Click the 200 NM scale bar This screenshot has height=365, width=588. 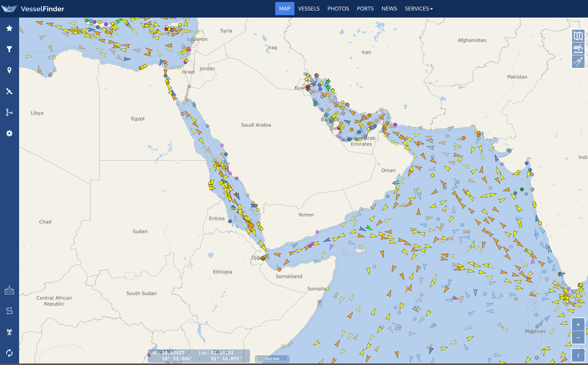(272, 359)
